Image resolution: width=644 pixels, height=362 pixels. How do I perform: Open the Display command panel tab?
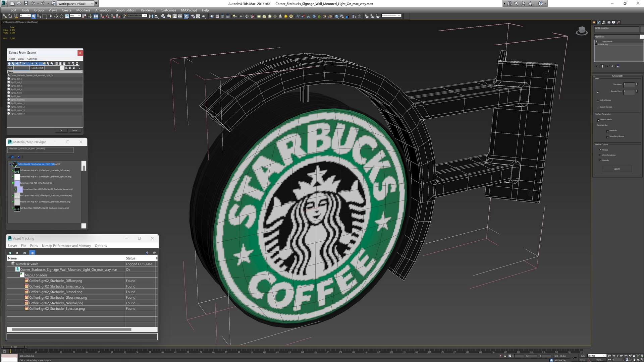(613, 22)
